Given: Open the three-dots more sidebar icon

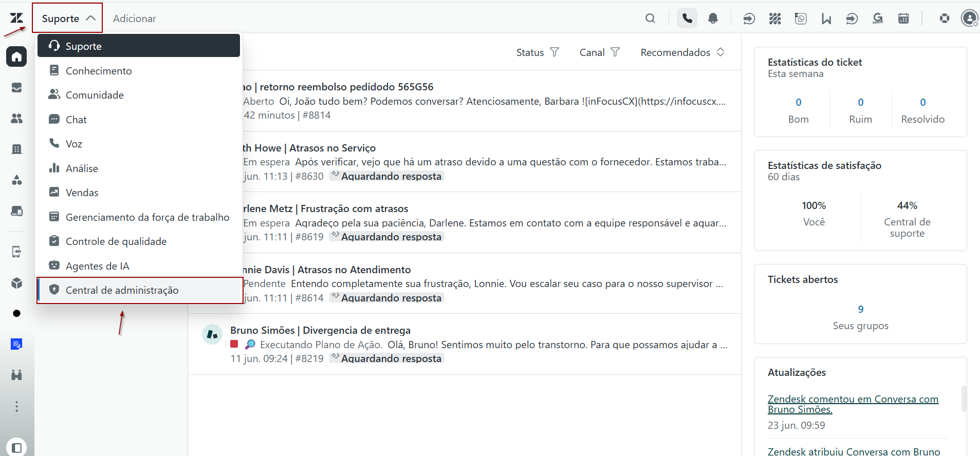Looking at the screenshot, I should coord(16,407).
